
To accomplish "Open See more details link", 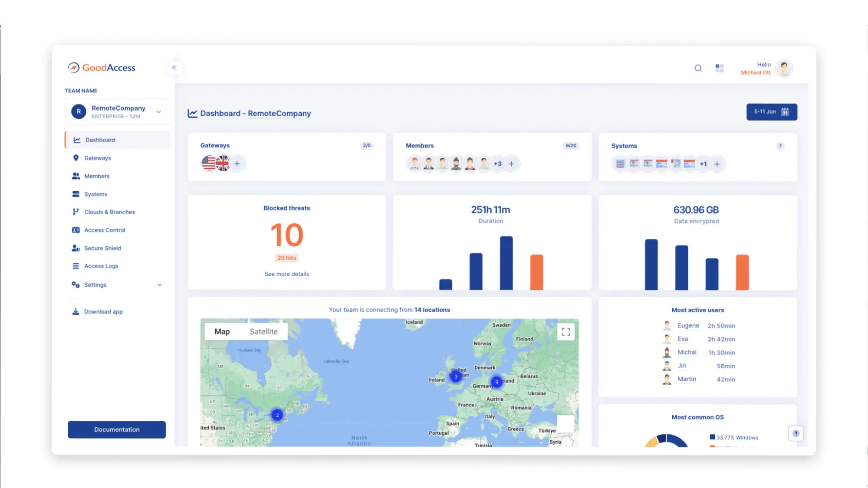I will pyautogui.click(x=286, y=274).
